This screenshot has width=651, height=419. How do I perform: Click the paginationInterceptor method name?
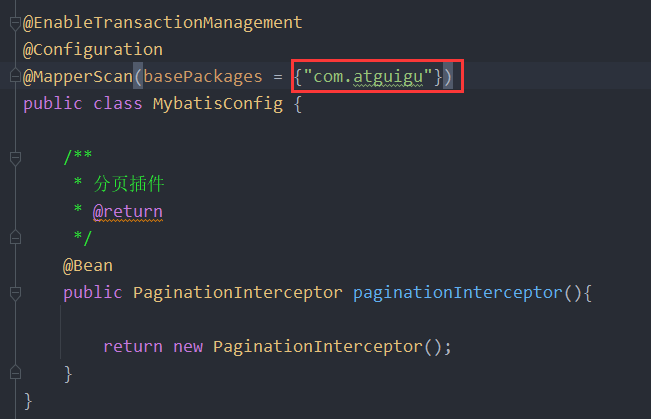(458, 293)
